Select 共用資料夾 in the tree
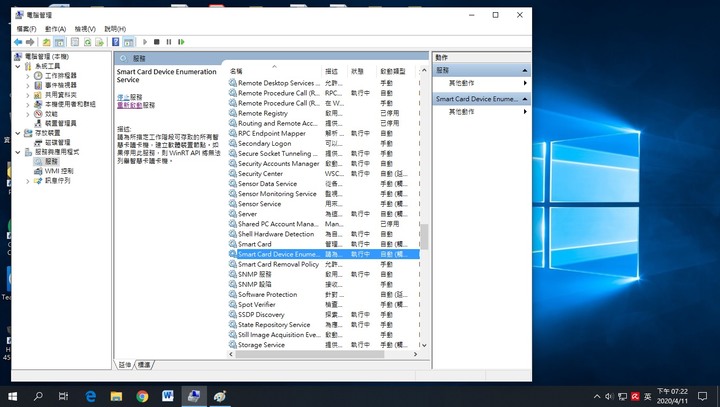 click(61, 95)
